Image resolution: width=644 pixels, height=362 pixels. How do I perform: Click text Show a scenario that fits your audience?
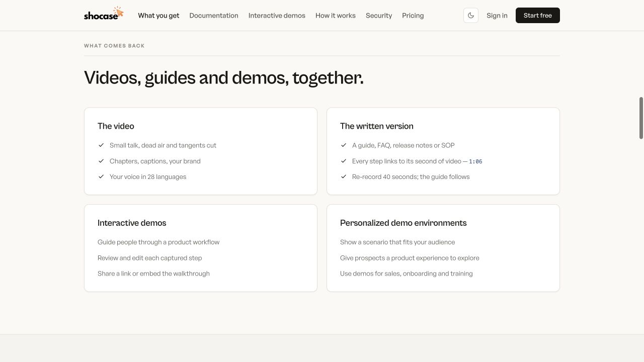coord(397,242)
